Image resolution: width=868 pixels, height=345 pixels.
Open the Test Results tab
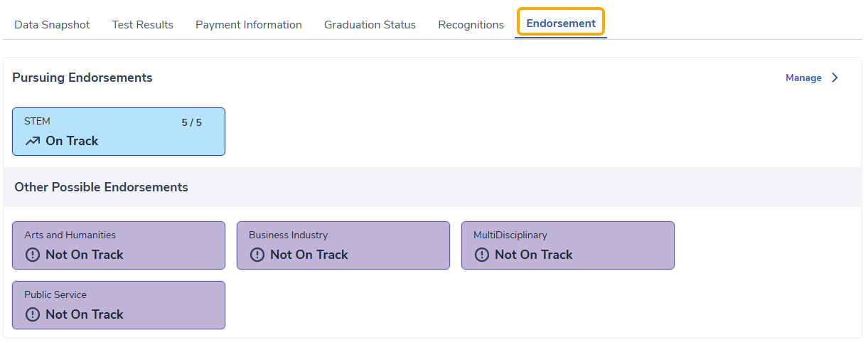[x=142, y=24]
